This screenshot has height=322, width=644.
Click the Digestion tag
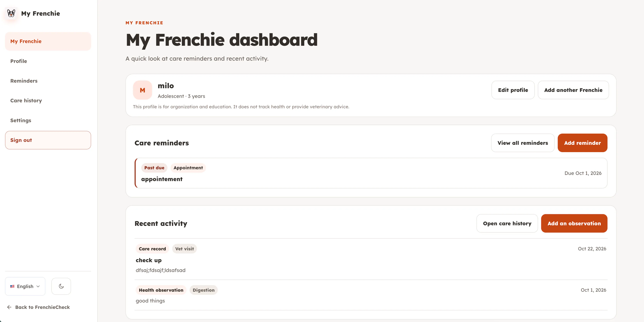[x=203, y=290]
